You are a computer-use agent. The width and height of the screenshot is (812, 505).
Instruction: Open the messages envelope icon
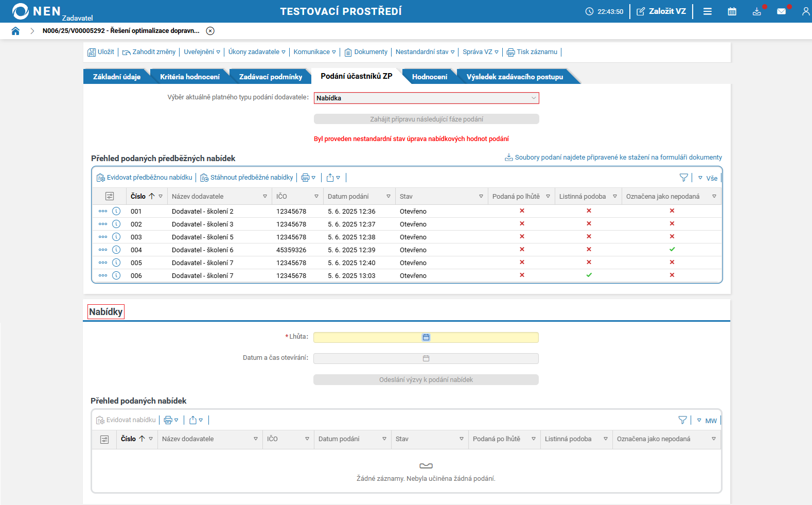pyautogui.click(x=781, y=11)
